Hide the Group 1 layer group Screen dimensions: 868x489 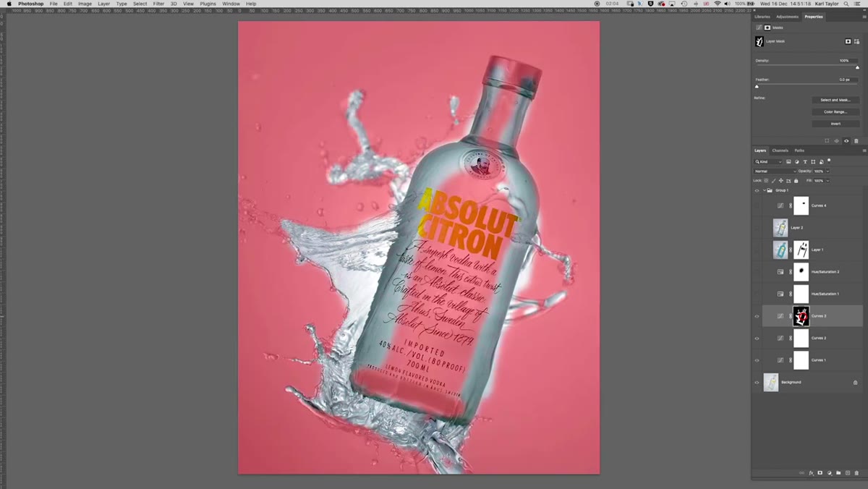click(757, 190)
